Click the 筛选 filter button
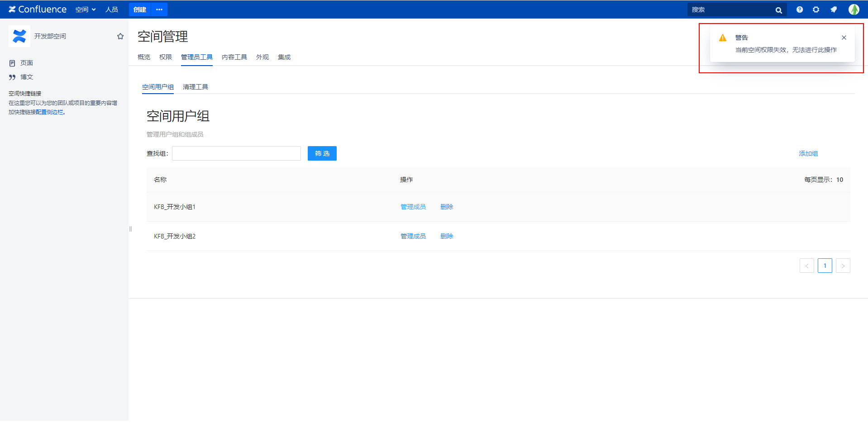Image resolution: width=868 pixels, height=423 pixels. (x=322, y=153)
